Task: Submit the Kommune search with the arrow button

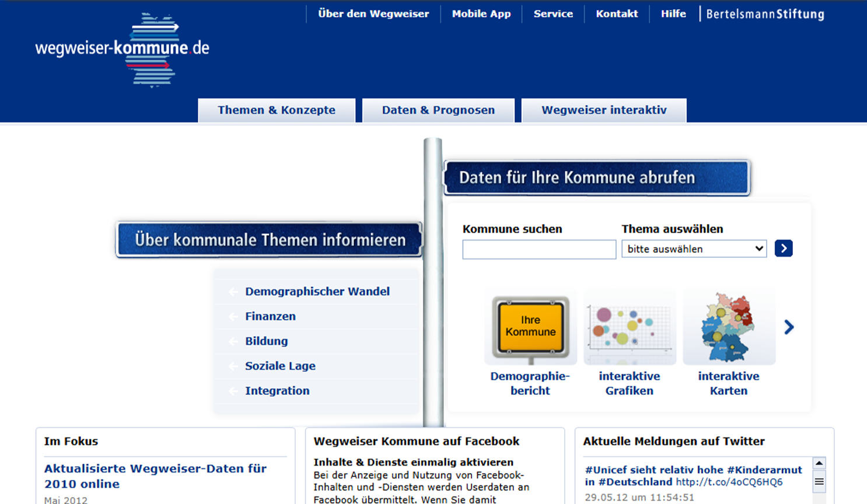Action: click(x=784, y=249)
